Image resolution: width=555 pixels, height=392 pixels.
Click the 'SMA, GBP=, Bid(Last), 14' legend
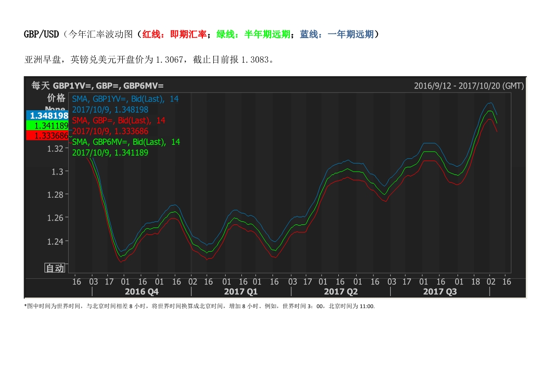tap(119, 121)
